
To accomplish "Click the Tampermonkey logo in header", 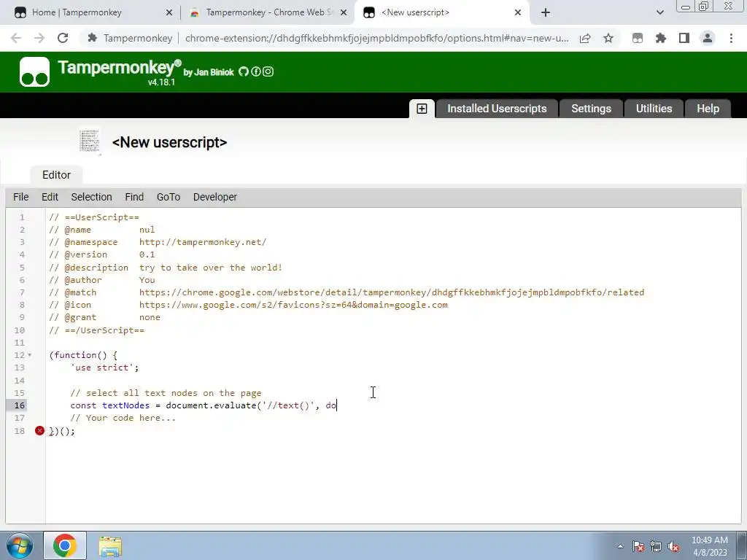I will [x=34, y=72].
